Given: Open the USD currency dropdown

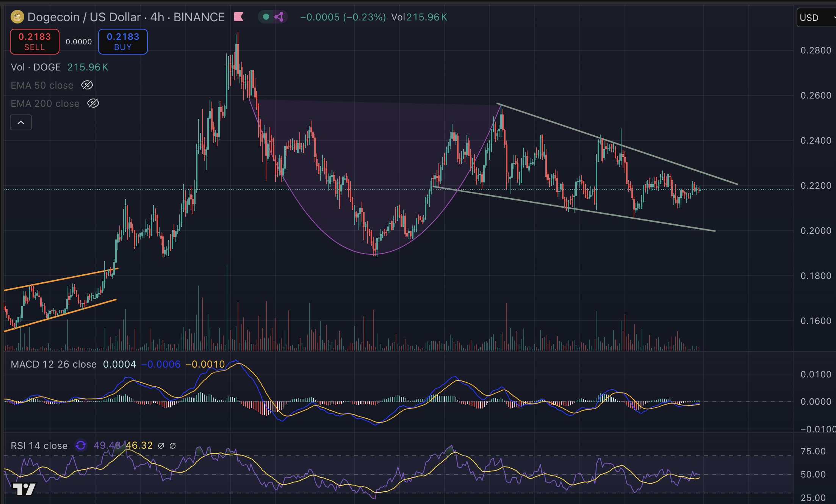Looking at the screenshot, I should tap(816, 17).
